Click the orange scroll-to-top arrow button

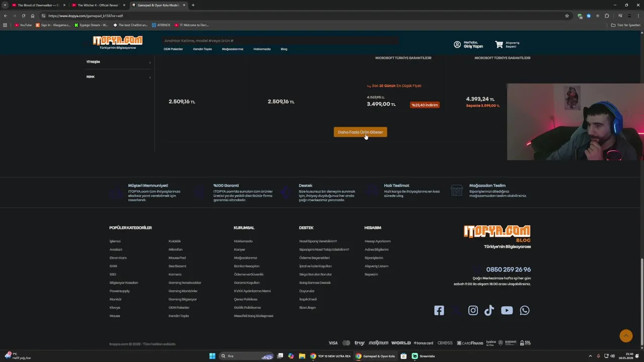point(626,335)
